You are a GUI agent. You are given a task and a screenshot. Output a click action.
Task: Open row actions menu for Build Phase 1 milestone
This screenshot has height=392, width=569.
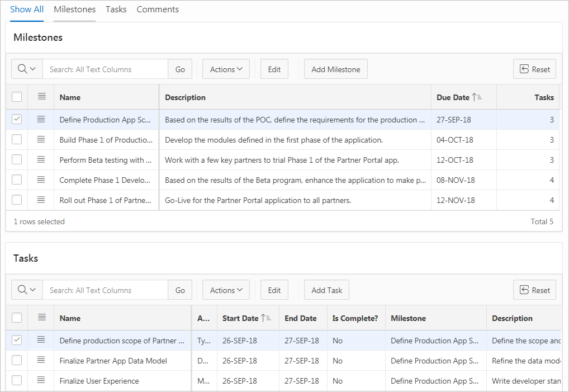(41, 140)
